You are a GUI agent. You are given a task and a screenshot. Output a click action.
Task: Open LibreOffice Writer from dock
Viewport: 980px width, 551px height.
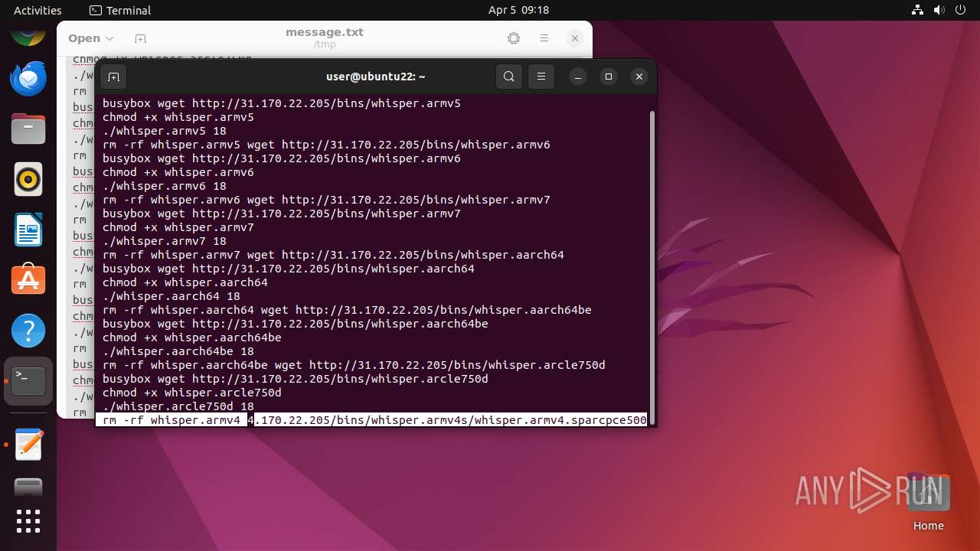tap(28, 230)
